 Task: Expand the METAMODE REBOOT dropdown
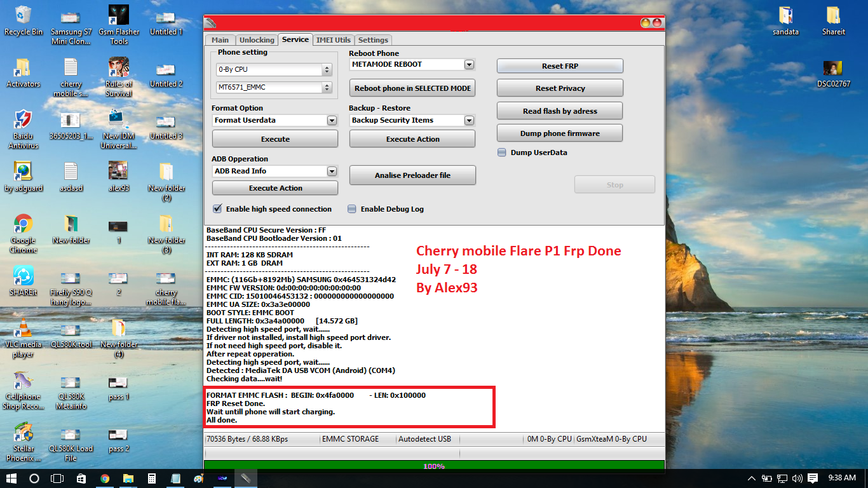coord(469,64)
